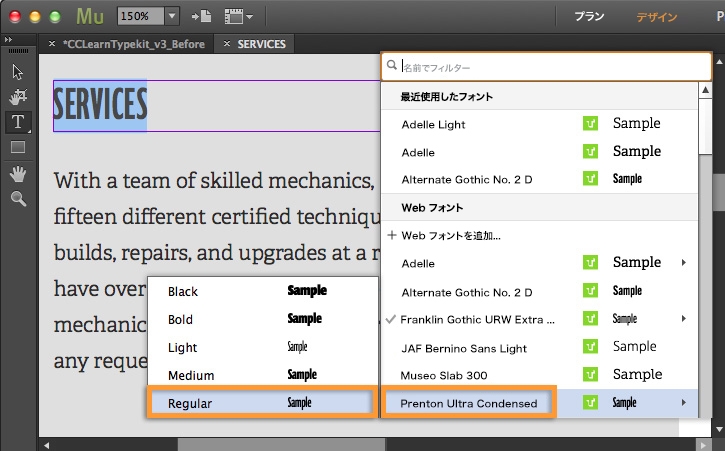
Task: Switch to プラン (Plan) view
Action: point(589,17)
